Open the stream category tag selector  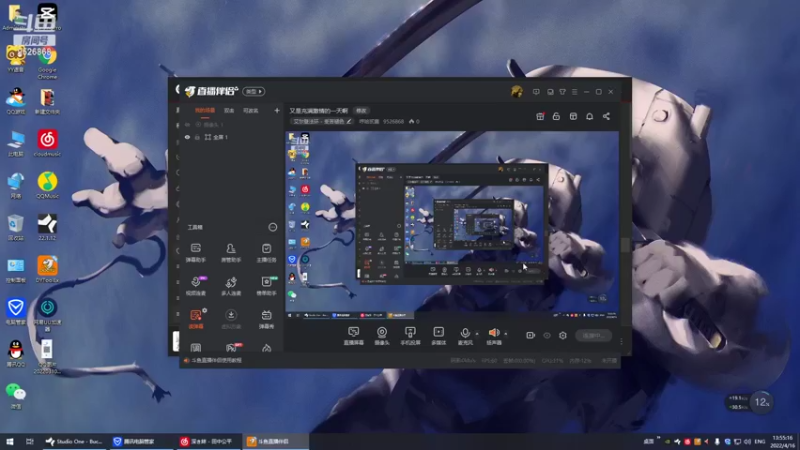(x=321, y=121)
